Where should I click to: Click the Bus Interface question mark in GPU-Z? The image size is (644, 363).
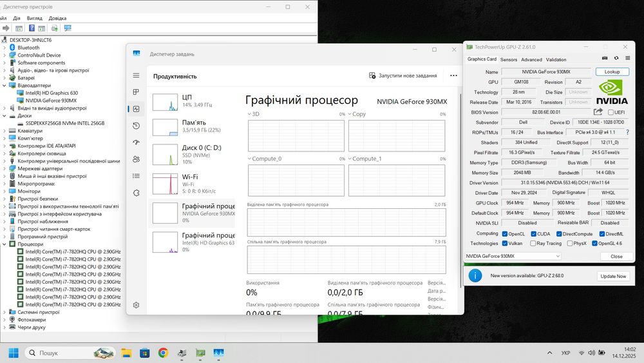pyautogui.click(x=627, y=132)
